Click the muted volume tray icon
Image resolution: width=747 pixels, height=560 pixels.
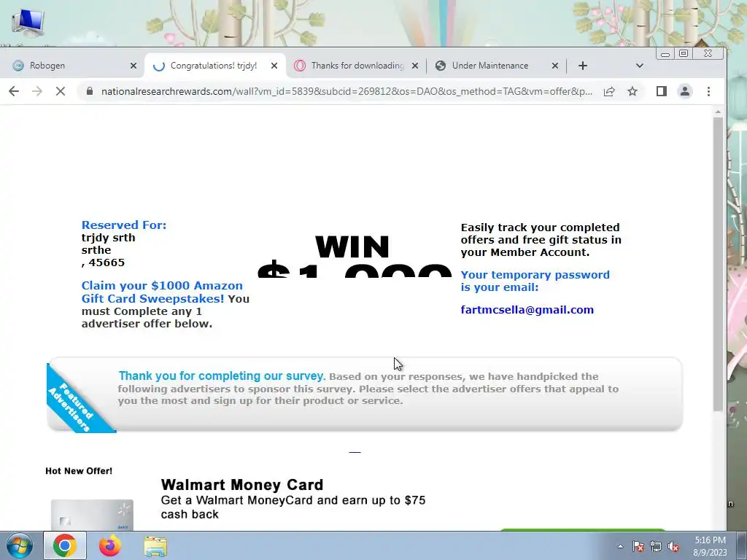(x=673, y=547)
